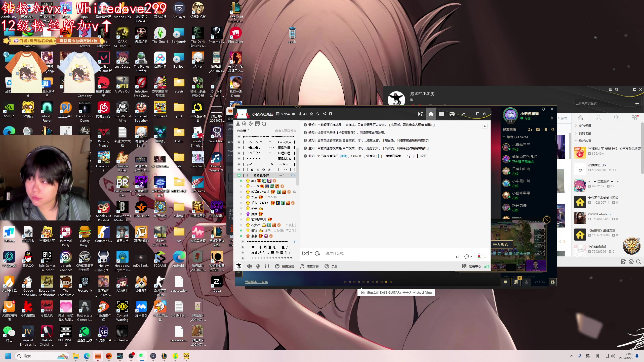Expand the flower gift panel arrow
The width and height of the screenshot is (644, 362).
(x=485, y=257)
